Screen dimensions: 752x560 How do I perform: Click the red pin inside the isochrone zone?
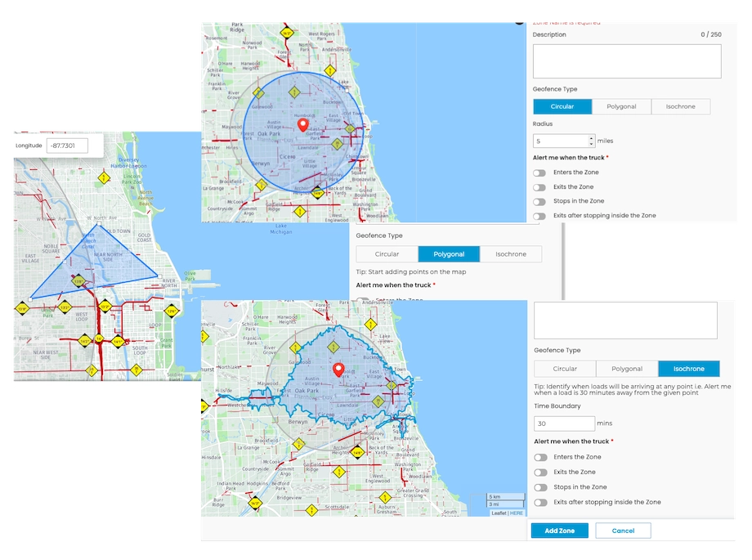338,369
